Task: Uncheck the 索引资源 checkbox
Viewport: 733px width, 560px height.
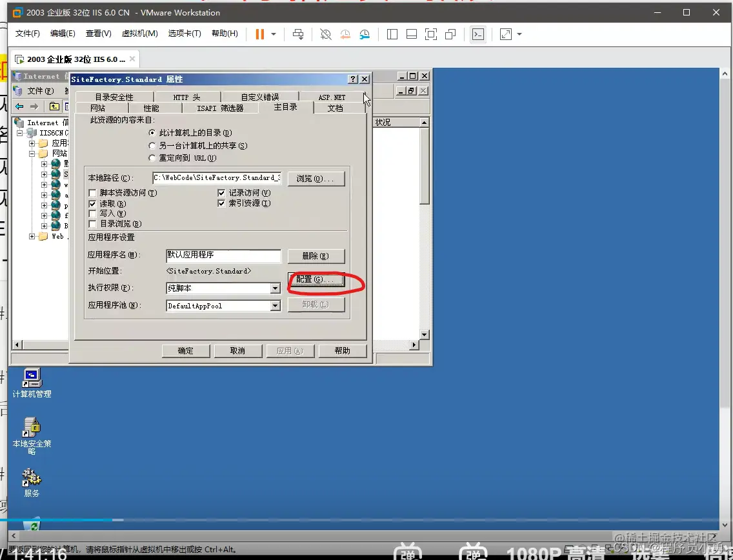Action: tap(221, 203)
